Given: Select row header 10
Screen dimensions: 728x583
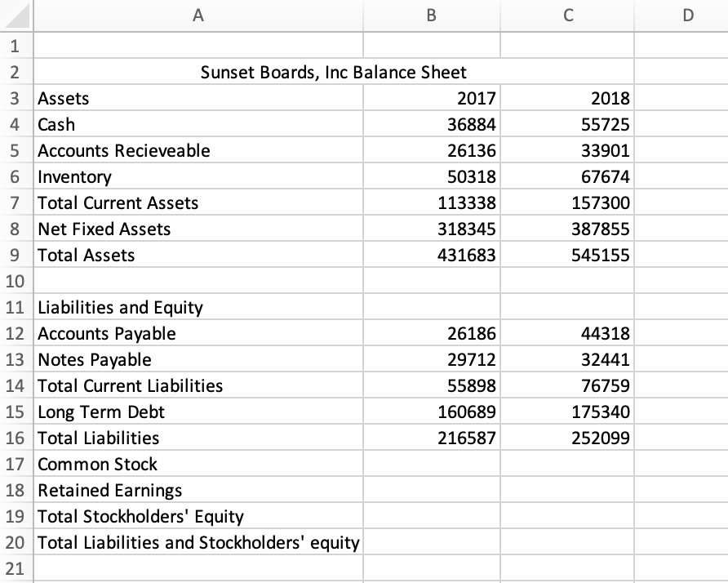Looking at the screenshot, I should (x=14, y=281).
